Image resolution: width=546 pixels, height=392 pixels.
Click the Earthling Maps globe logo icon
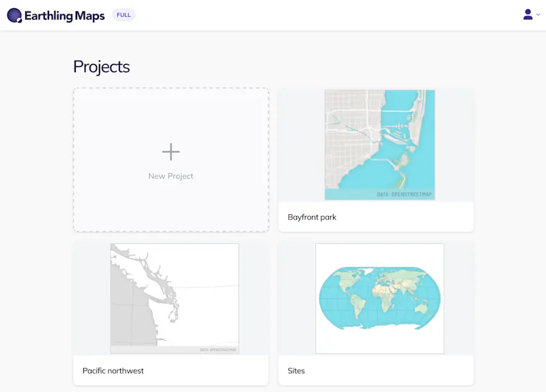click(x=14, y=15)
